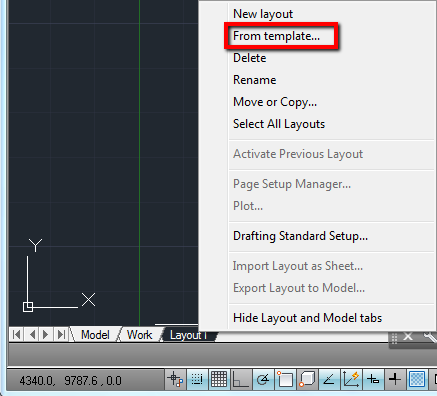437x396 pixels.
Task: Toggle Lineweight display plus-shaped icon
Action: click(395, 379)
